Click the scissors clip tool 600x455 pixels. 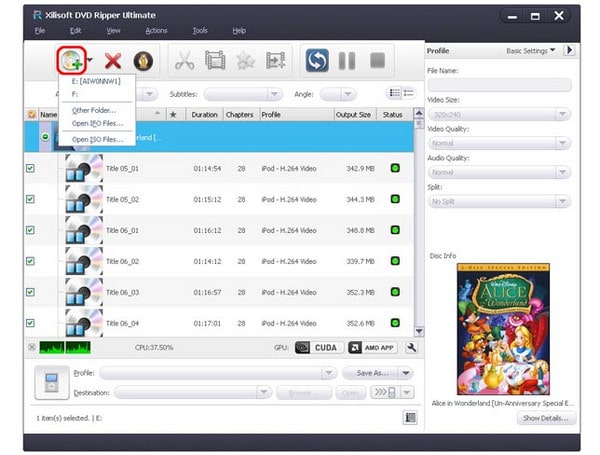click(184, 60)
